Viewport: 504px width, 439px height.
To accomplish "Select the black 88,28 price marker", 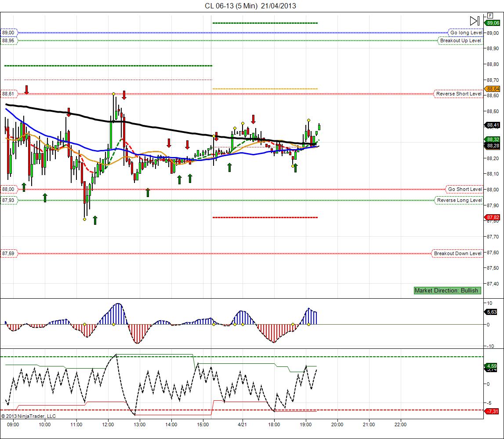I will [x=493, y=146].
